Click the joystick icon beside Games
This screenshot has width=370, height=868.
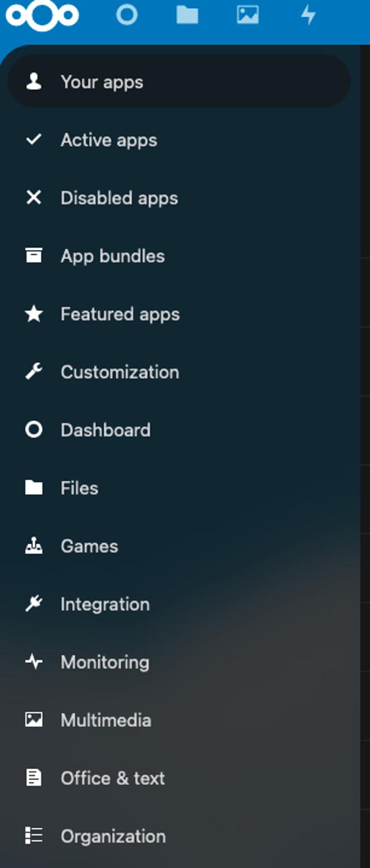coord(34,546)
